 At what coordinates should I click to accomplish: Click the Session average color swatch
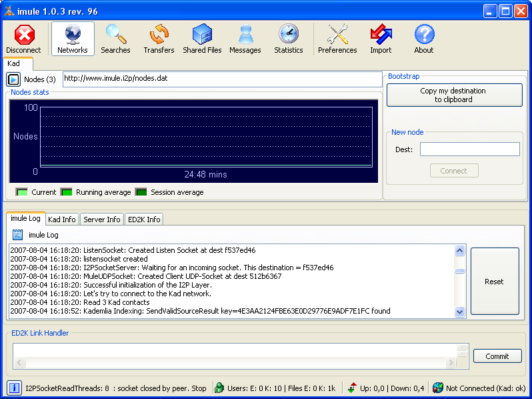(x=141, y=192)
